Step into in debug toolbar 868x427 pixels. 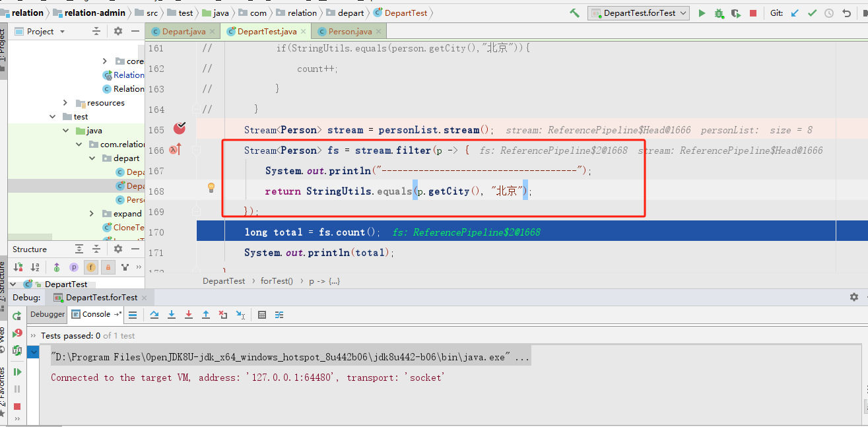[x=172, y=315]
